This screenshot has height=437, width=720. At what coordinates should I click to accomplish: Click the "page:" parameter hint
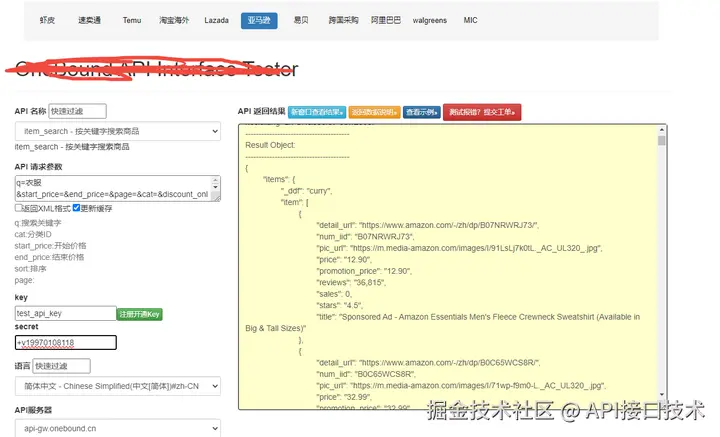click(24, 280)
